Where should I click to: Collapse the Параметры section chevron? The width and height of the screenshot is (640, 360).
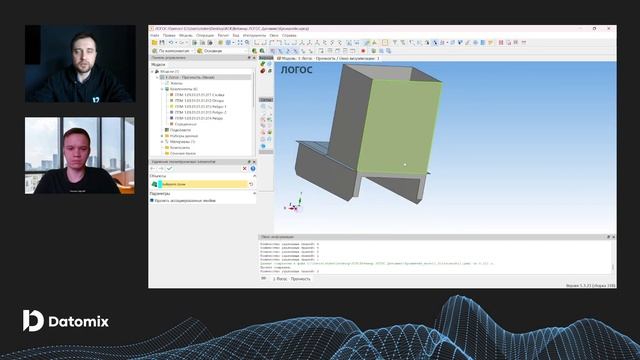(x=254, y=193)
